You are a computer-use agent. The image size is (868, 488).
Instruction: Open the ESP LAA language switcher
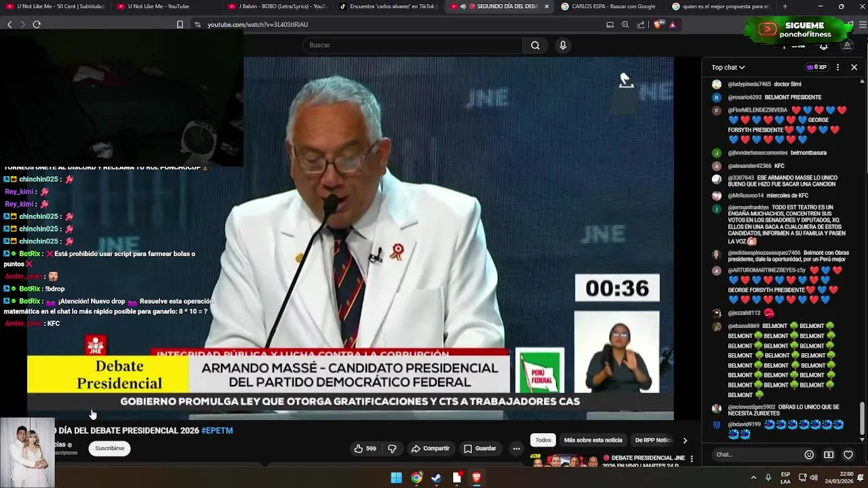point(786,477)
